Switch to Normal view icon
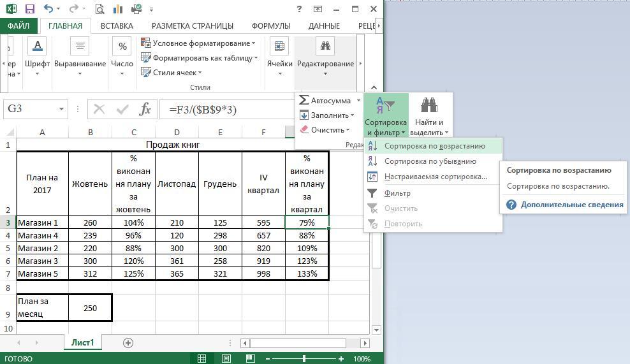The height and width of the screenshot is (364, 630). (x=201, y=358)
